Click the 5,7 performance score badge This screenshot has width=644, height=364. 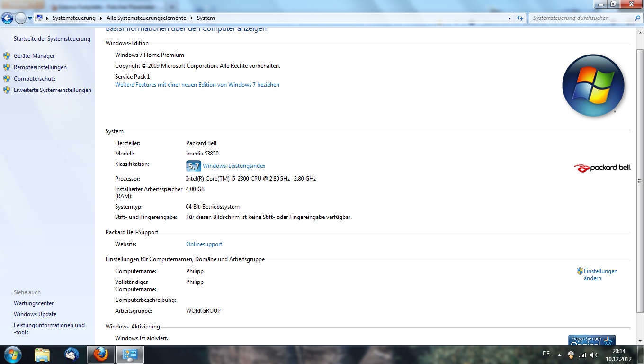tap(194, 166)
